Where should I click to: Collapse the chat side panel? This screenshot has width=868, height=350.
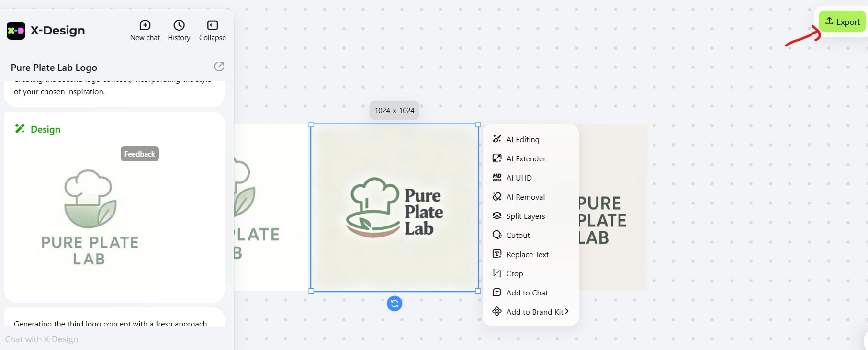tap(212, 31)
